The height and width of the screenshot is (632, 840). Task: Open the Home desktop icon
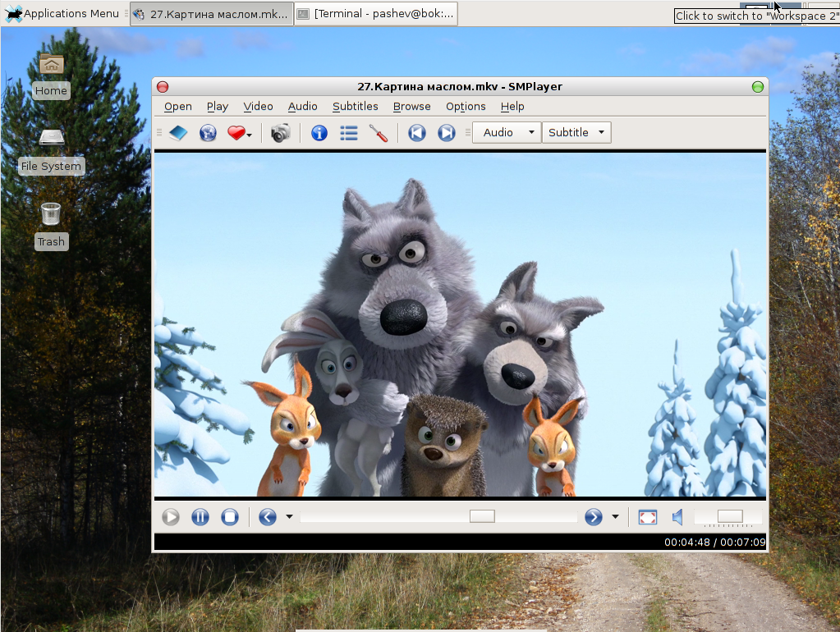pos(52,76)
